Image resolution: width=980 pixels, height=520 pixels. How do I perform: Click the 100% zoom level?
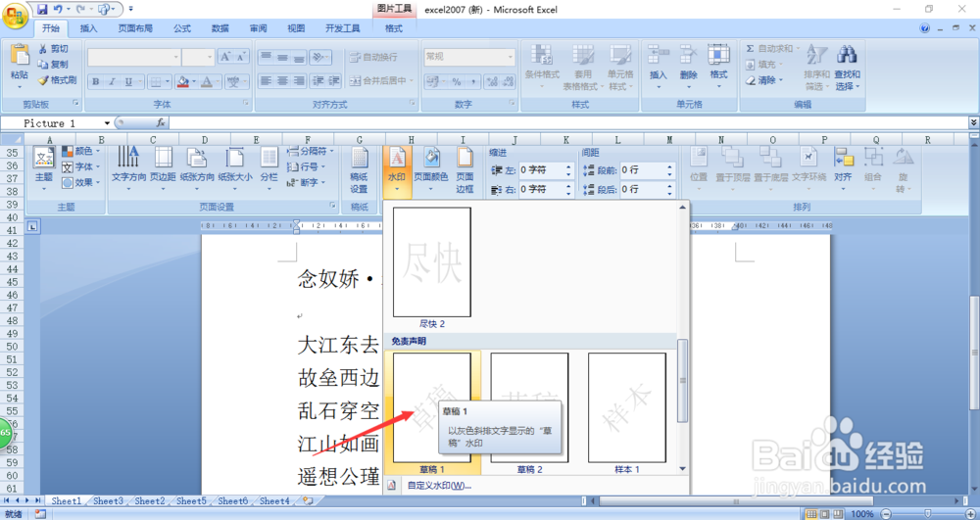click(x=862, y=514)
